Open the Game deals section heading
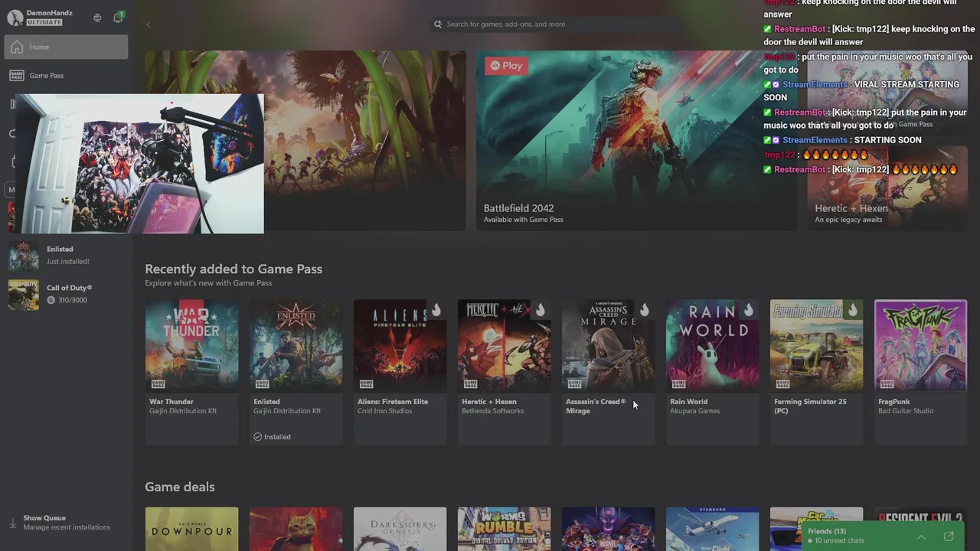 [180, 487]
